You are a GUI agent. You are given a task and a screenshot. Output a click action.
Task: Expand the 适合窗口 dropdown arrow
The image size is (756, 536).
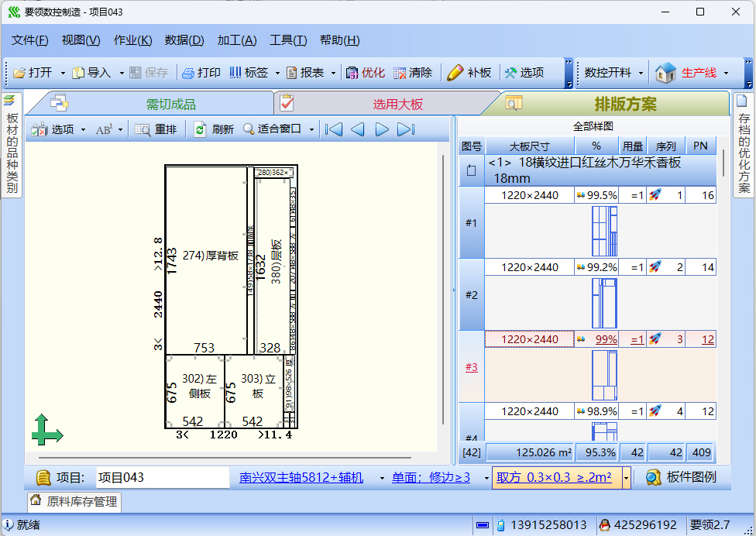tap(312, 129)
